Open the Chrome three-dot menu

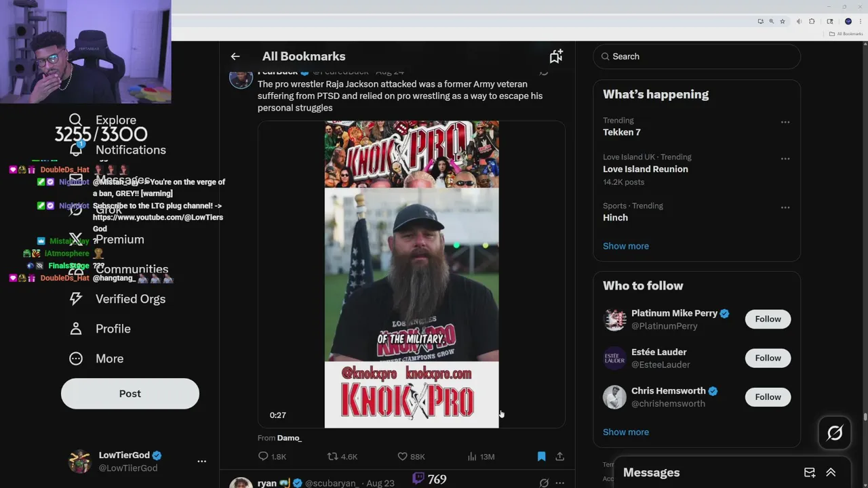(x=860, y=22)
